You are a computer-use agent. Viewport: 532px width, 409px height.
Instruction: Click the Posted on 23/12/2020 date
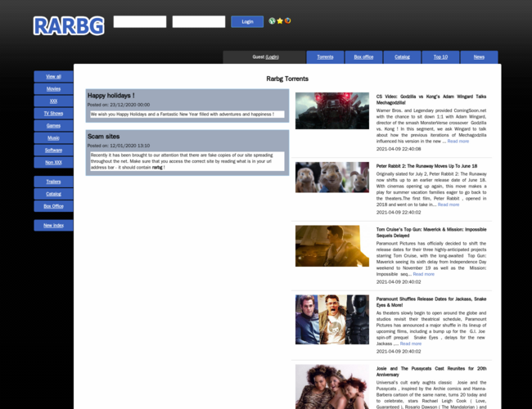(119, 105)
